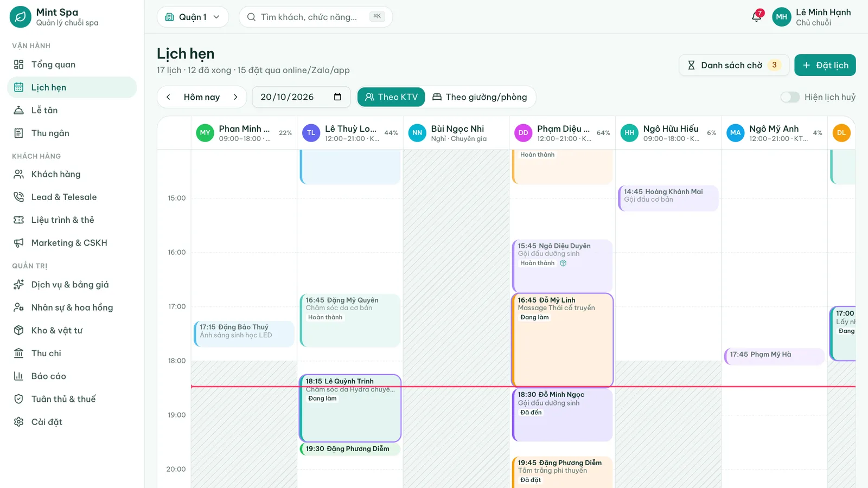Click the search magnifier icon
Viewport: 868px width, 488px height.
(x=251, y=17)
